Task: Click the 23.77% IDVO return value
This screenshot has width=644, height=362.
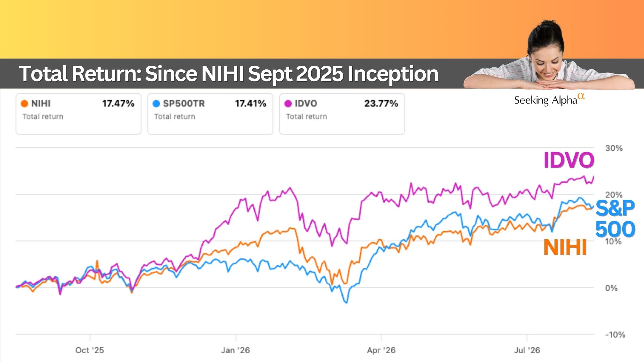Action: (381, 104)
